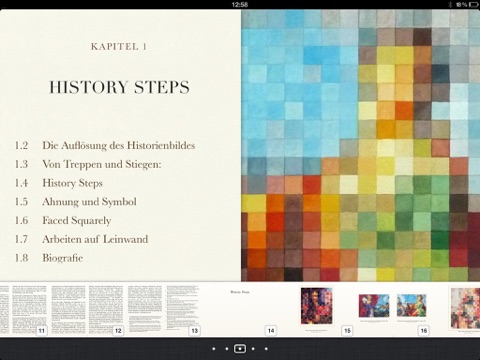Tap the Bluetooth icon in status bar
The height and width of the screenshot is (360, 480).
point(450,4)
